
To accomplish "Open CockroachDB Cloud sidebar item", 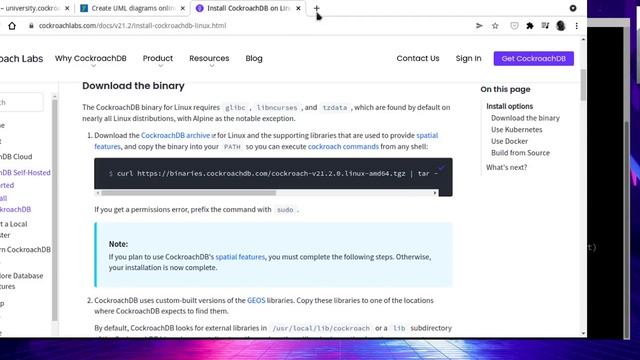I will click(16, 156).
